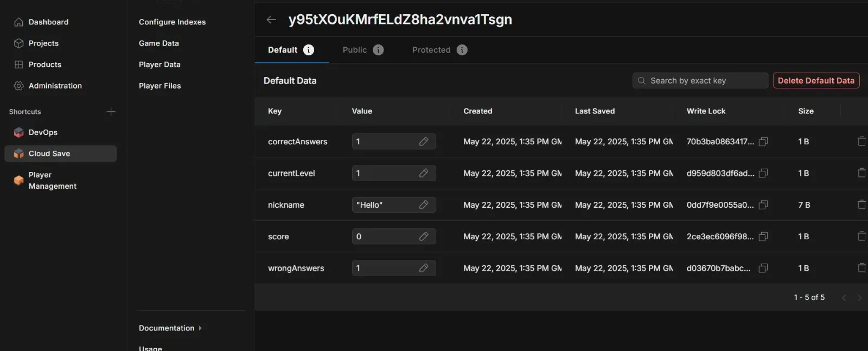868x351 pixels.
Task: Delete the correctAnswers row with trash icon
Action: pyautogui.click(x=861, y=142)
